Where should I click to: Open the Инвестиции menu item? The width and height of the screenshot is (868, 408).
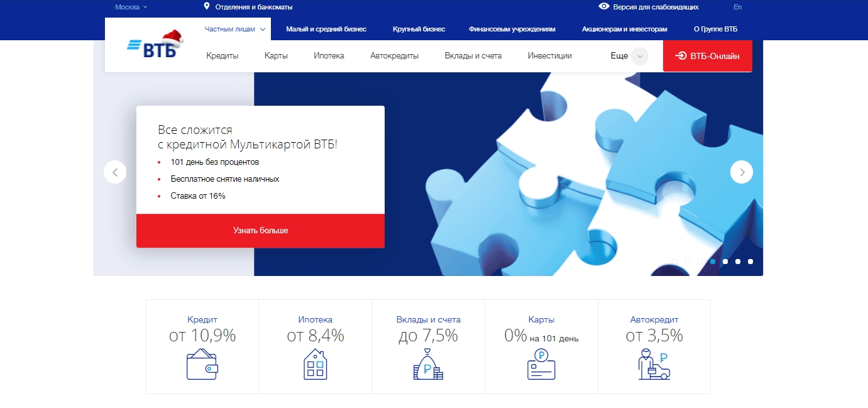[x=550, y=55]
